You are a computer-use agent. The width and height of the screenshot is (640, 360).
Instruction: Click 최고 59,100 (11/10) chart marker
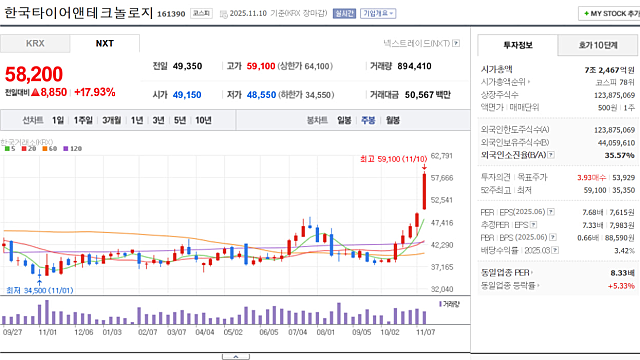pos(393,159)
